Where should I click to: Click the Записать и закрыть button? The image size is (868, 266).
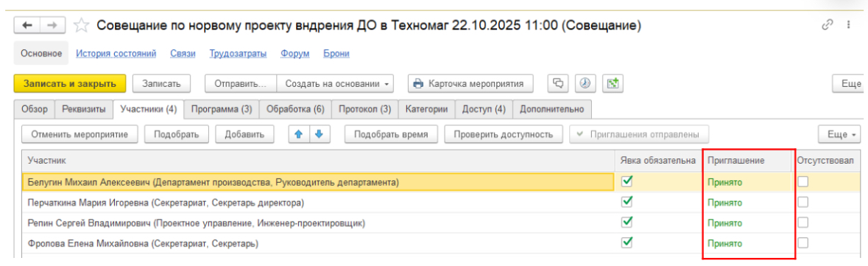(70, 84)
